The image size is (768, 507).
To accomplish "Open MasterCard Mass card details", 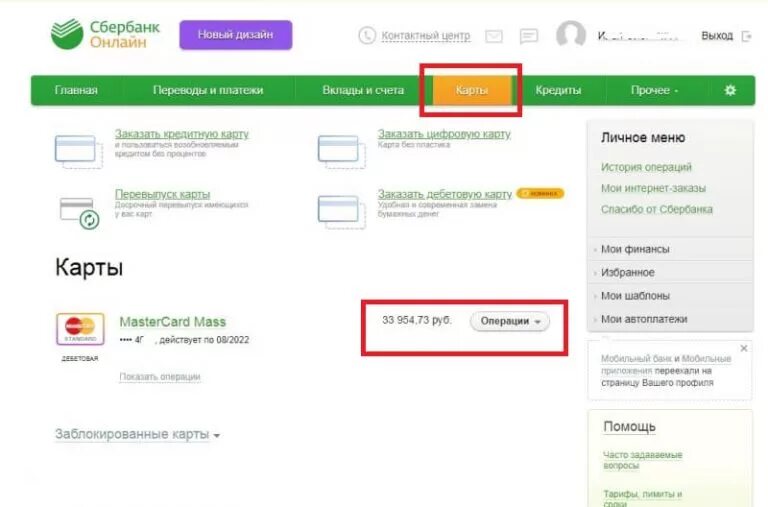I will click(x=173, y=322).
